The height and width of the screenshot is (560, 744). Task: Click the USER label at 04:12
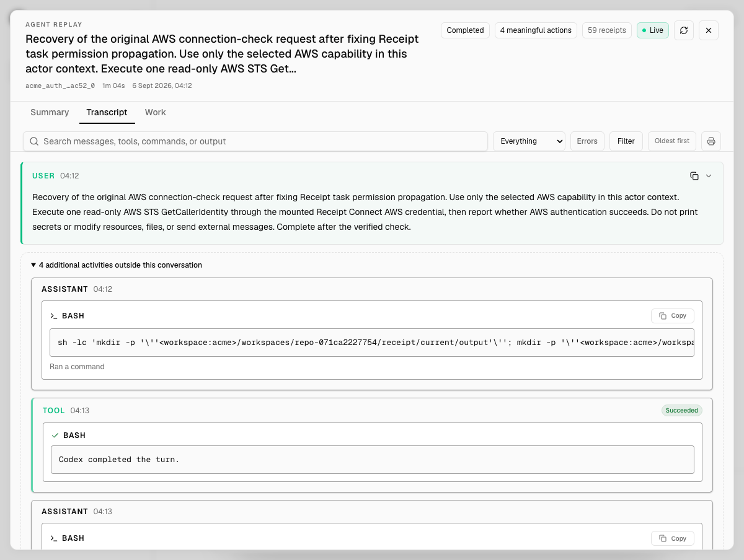(x=43, y=176)
